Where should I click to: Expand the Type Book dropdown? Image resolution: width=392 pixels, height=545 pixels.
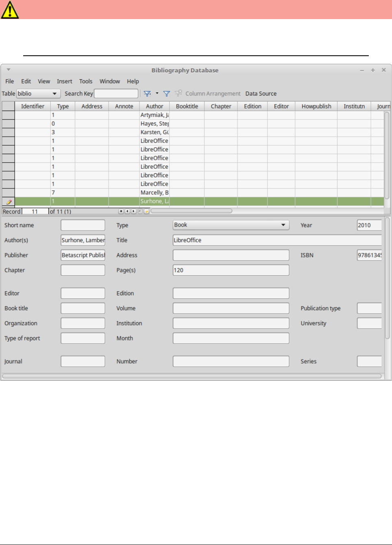pos(283,225)
